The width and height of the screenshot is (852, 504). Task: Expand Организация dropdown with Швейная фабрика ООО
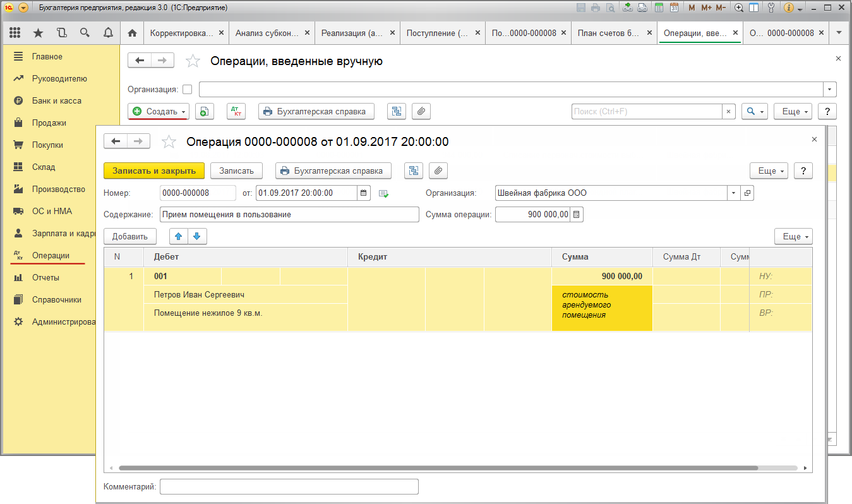point(734,193)
